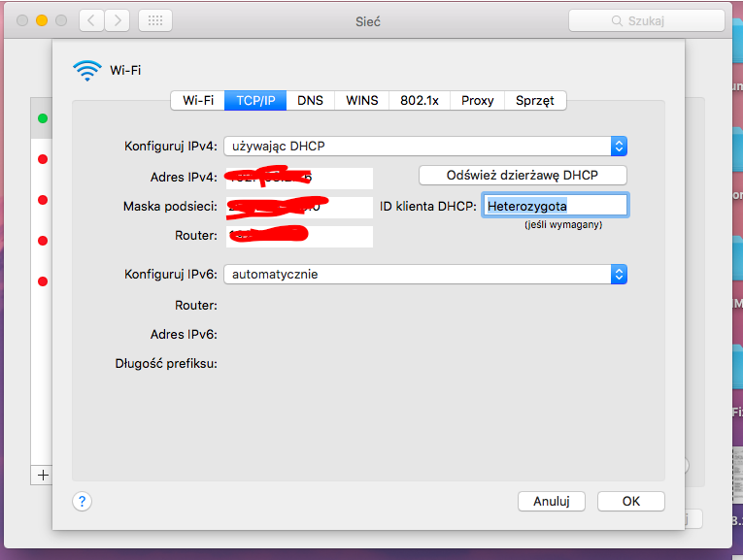
Task: Open the Konfiguruj IPv6 dropdown
Action: tap(425, 275)
